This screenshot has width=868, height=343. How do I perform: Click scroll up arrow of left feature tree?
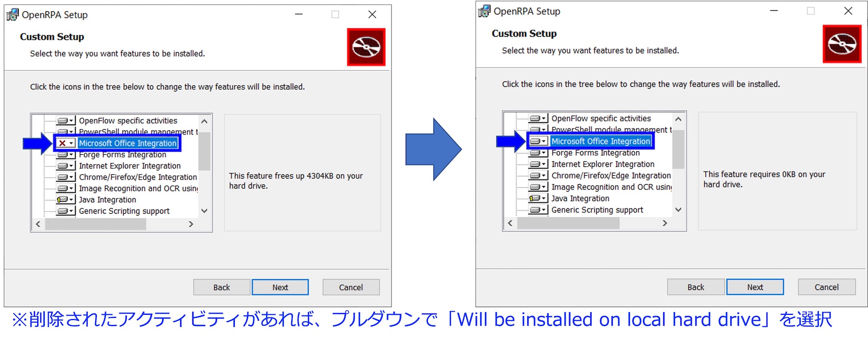click(x=204, y=121)
